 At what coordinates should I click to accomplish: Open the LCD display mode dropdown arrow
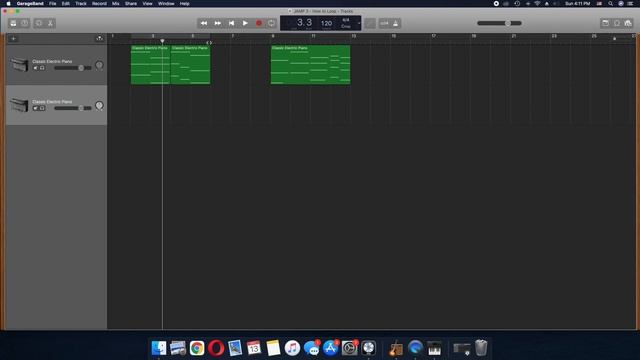pos(359,23)
